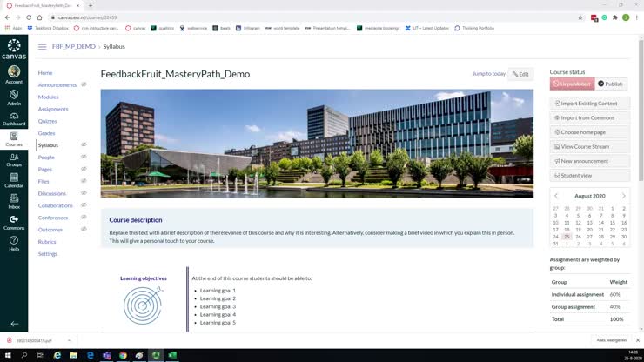Open Collaborations in course navigation

point(55,205)
